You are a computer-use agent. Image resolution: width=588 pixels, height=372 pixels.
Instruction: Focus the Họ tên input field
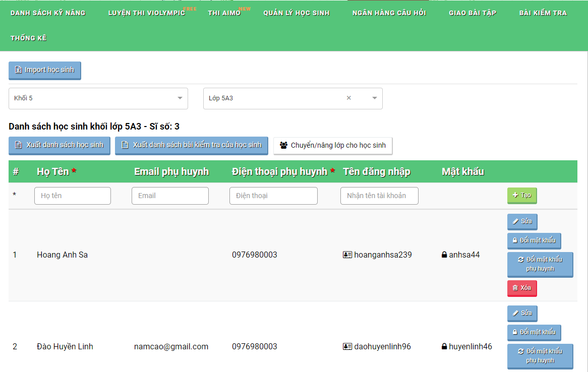(x=73, y=196)
